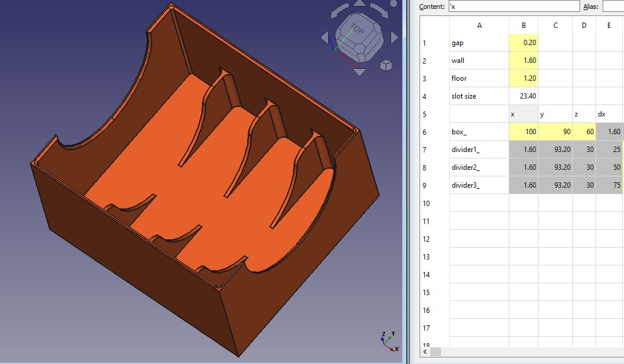Roll view with the counter-clockwise curved arrow
The width and height of the screenshot is (624, 364).
pyautogui.click(x=339, y=11)
